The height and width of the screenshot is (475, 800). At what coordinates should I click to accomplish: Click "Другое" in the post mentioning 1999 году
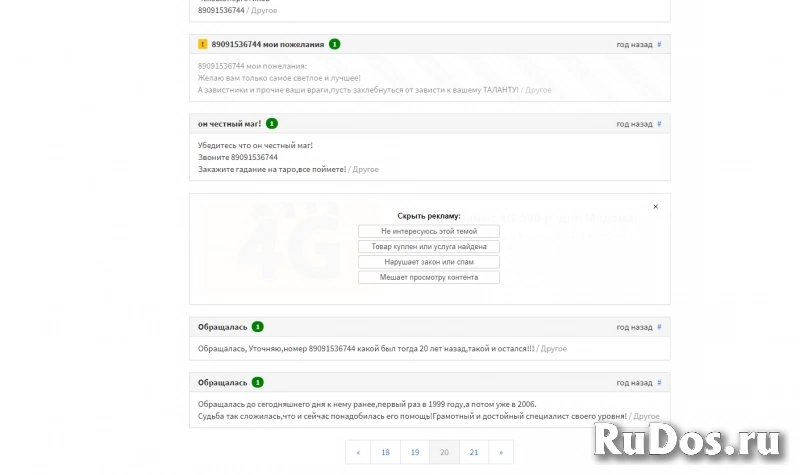[645, 416]
